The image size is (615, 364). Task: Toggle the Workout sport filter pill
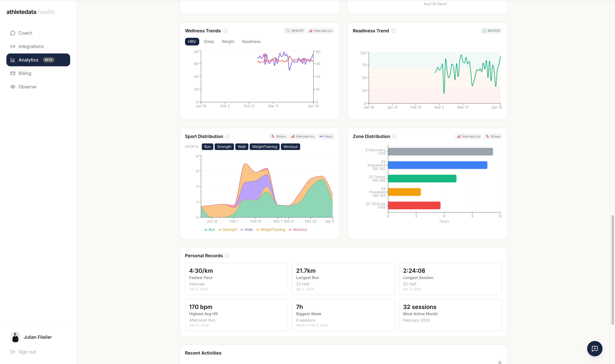(290, 146)
